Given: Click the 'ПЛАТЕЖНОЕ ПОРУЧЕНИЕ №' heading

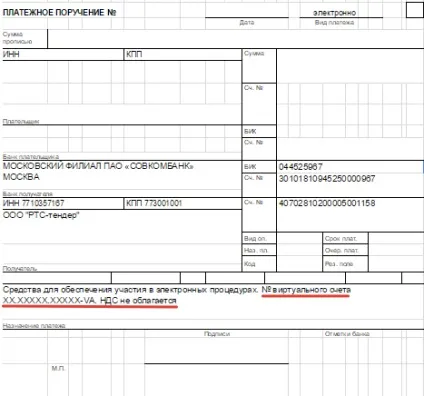Looking at the screenshot, I should tap(59, 12).
